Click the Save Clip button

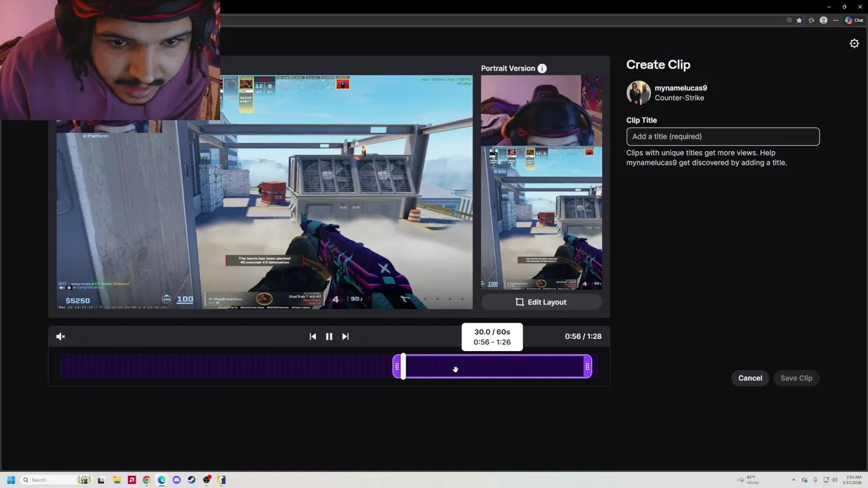[x=796, y=378]
